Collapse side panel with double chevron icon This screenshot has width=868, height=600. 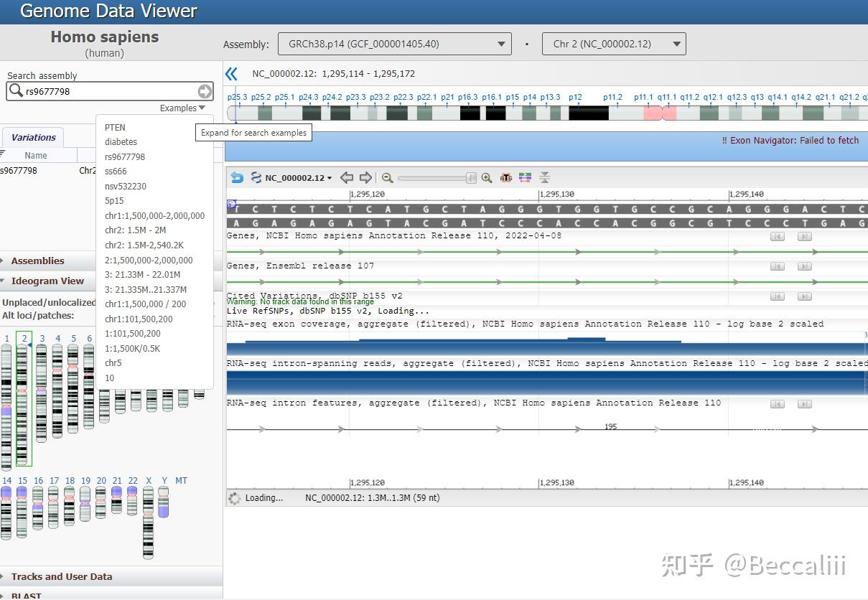click(231, 74)
